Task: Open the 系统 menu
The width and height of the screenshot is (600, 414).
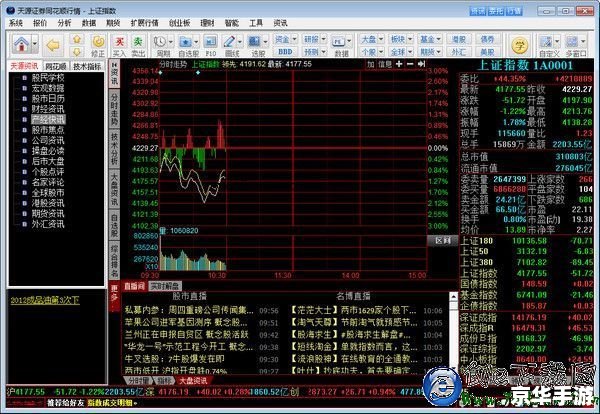Action: pyautogui.click(x=16, y=23)
